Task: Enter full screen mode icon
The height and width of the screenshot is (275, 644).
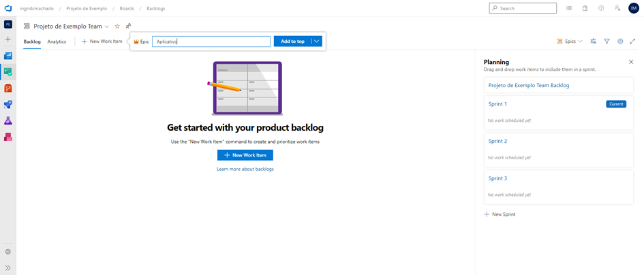Action: point(632,41)
